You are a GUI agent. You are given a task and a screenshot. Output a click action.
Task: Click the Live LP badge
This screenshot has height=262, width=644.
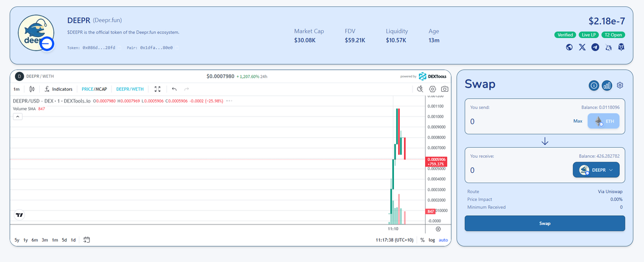[x=589, y=35]
